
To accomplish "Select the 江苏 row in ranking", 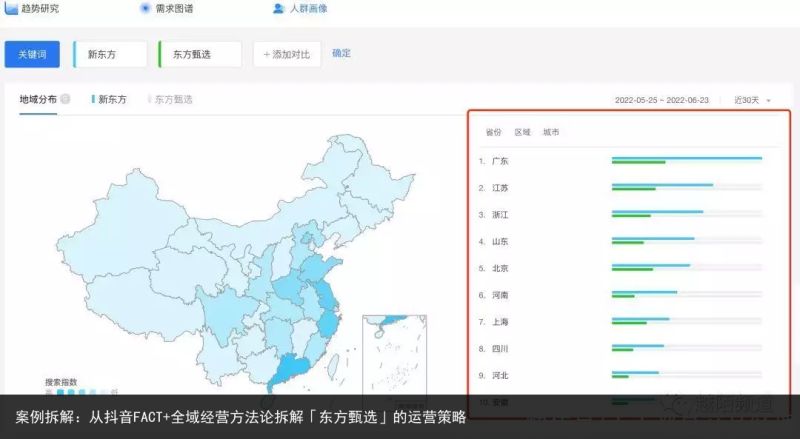I will [620, 188].
